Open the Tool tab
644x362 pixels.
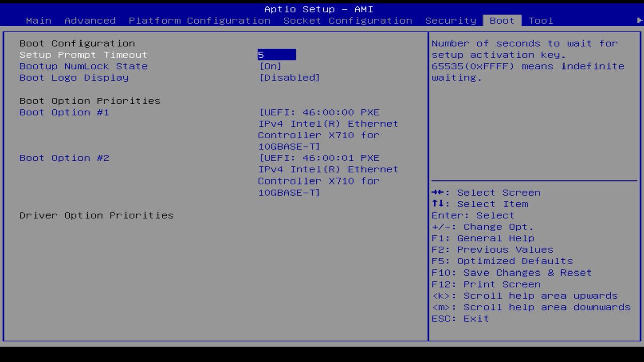pyautogui.click(x=540, y=20)
